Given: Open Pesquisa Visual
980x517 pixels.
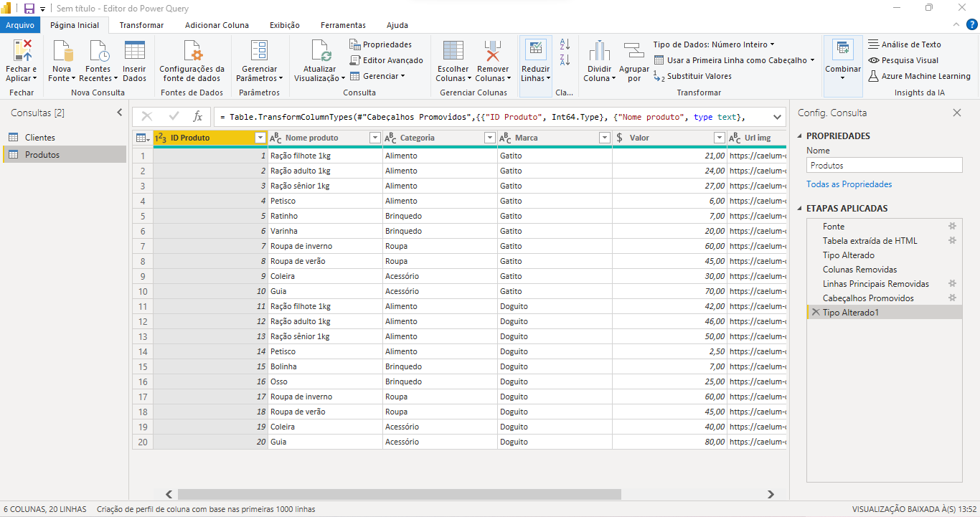Looking at the screenshot, I should pyautogui.click(x=903, y=60).
